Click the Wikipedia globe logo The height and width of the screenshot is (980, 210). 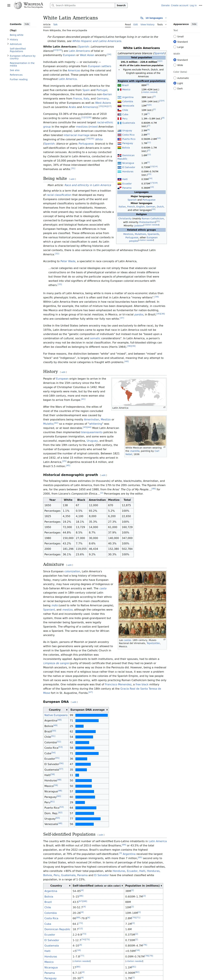tap(18, 5)
